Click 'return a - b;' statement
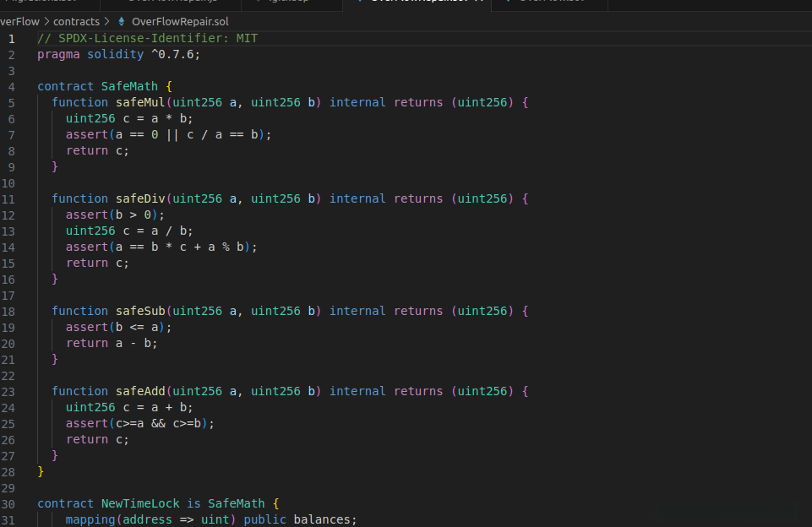The image size is (812, 527). (112, 343)
